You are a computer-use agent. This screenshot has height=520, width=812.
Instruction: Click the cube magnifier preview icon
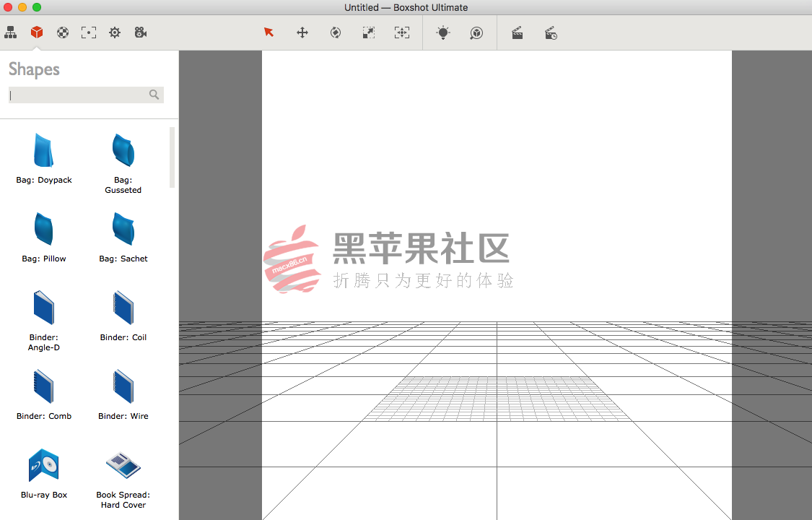tap(476, 33)
